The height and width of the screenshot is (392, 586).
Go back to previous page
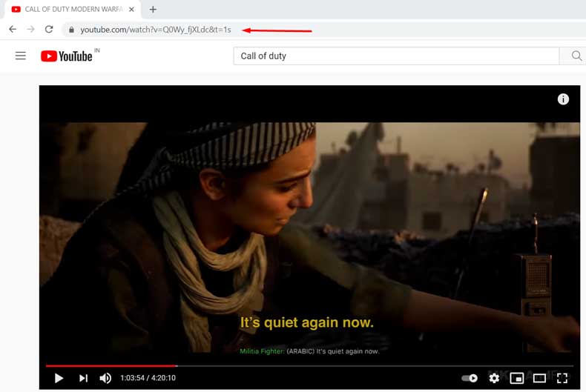[x=13, y=29]
